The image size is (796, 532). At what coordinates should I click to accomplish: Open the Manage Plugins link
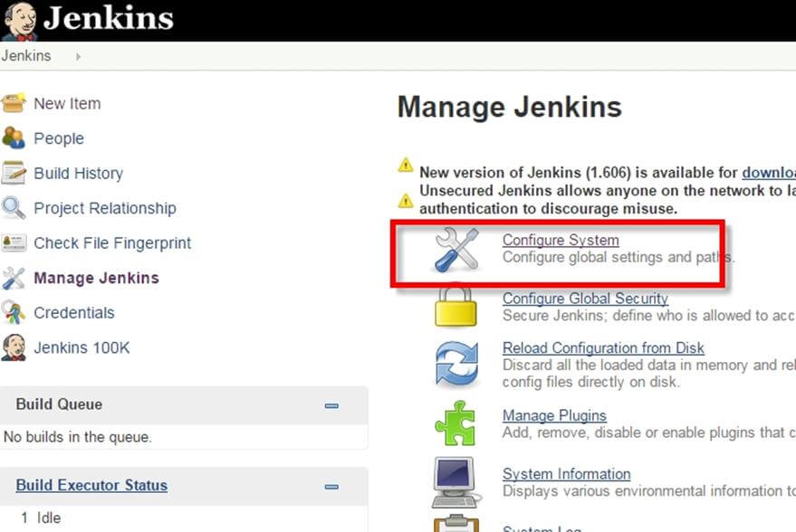[554, 415]
